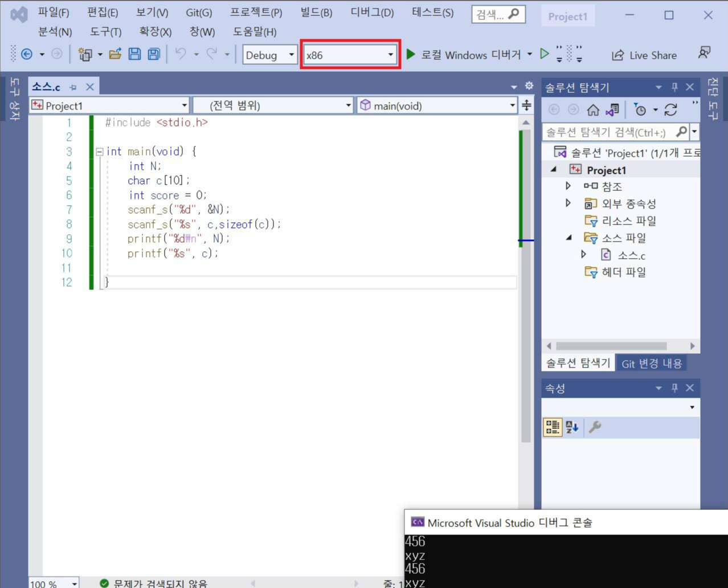Image resolution: width=728 pixels, height=588 pixels.
Task: Start debugging with the green play icon
Action: point(411,54)
